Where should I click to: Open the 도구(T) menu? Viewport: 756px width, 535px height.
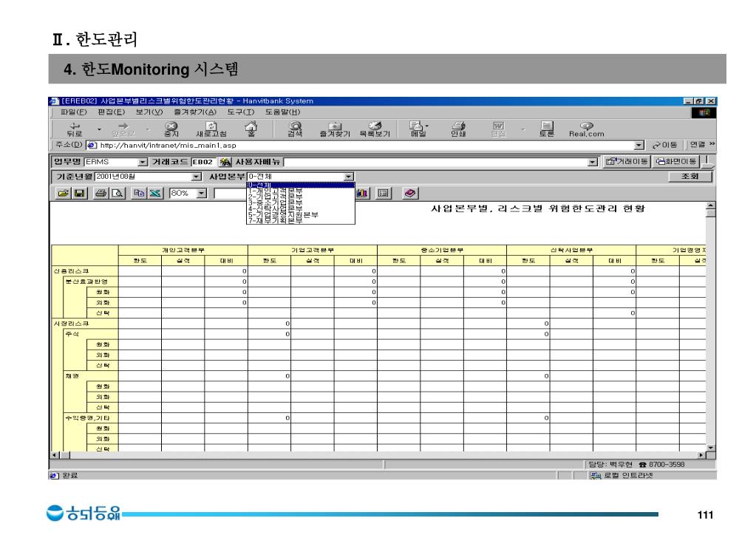coord(241,112)
